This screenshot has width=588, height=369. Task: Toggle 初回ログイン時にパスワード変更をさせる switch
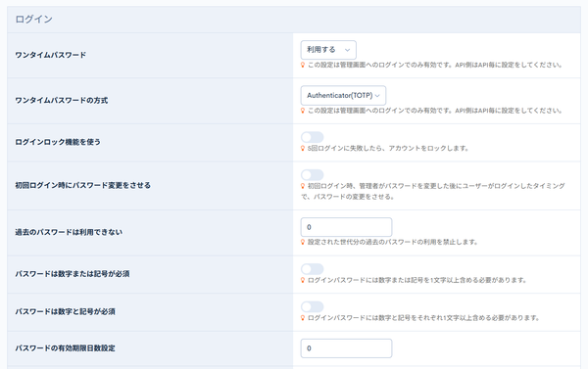pos(312,175)
